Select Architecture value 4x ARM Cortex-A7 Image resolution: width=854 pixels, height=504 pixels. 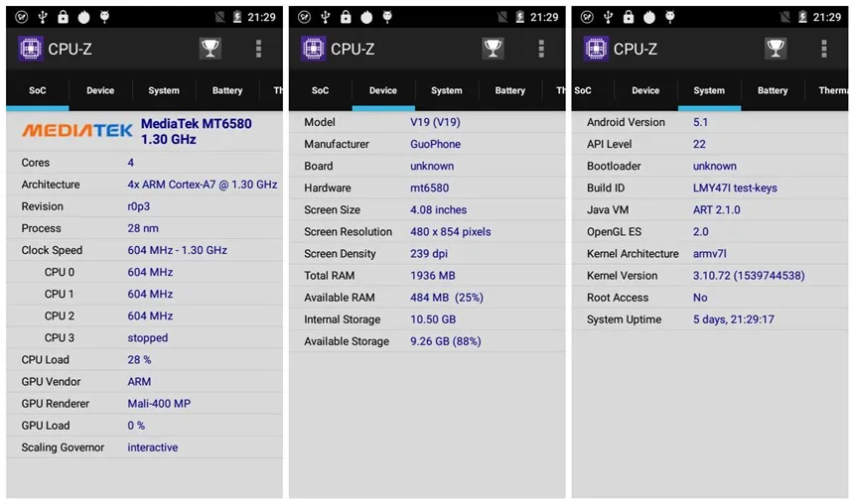coord(202,185)
